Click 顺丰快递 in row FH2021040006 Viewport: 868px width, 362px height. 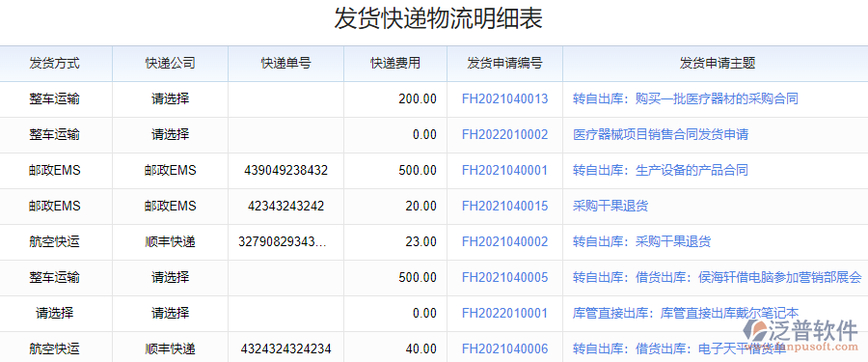pyautogui.click(x=170, y=348)
